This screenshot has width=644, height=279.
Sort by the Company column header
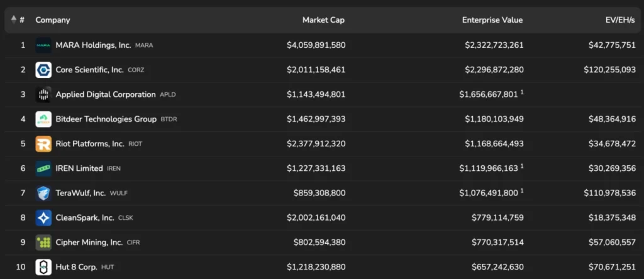click(x=53, y=20)
